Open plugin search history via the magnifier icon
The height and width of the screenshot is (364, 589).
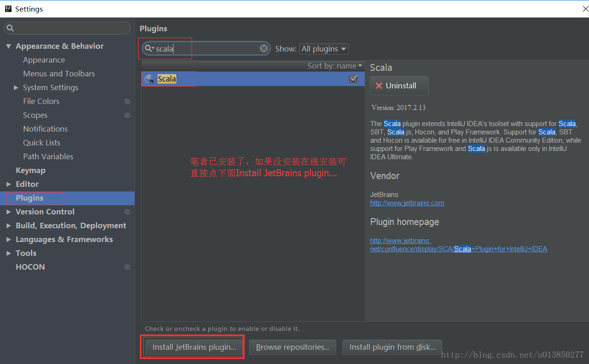[149, 48]
